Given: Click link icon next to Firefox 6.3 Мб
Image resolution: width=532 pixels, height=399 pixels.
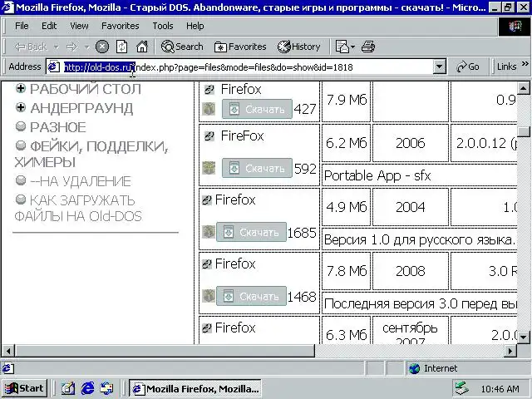Looking at the screenshot, I should [x=207, y=328].
